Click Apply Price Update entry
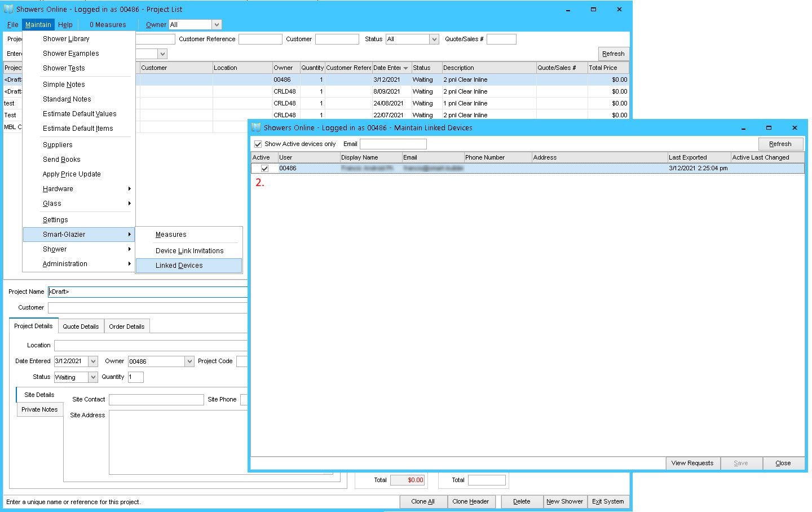The height and width of the screenshot is (512, 812). pos(79,174)
